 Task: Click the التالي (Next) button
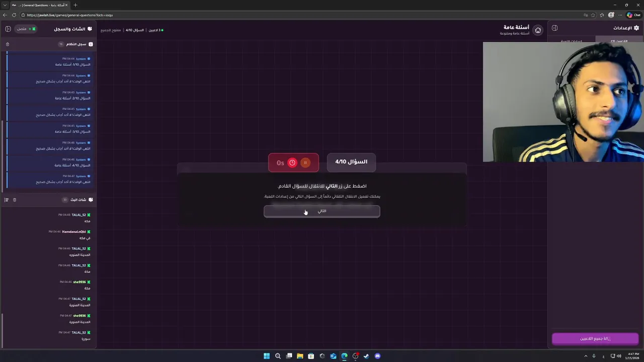(322, 211)
